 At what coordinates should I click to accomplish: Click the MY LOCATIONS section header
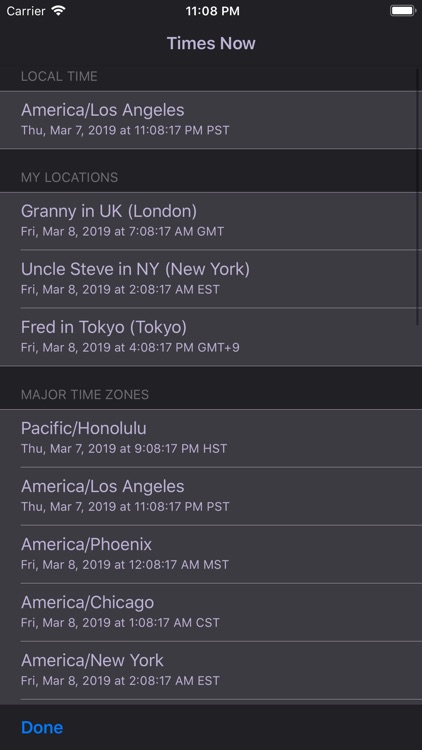pyautogui.click(x=69, y=177)
